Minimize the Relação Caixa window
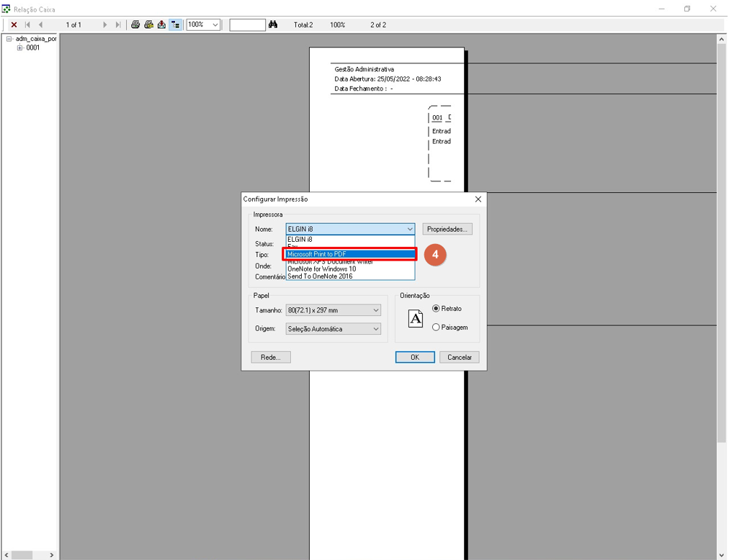 point(662,9)
